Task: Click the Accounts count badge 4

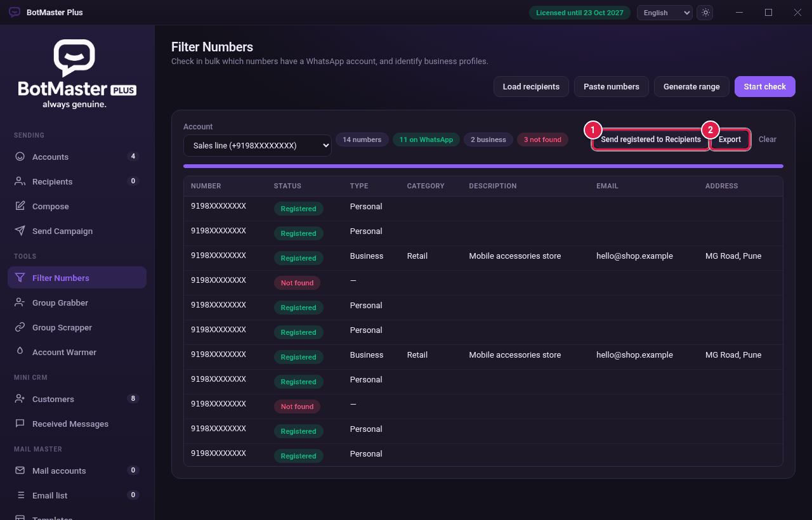Action: (133, 157)
